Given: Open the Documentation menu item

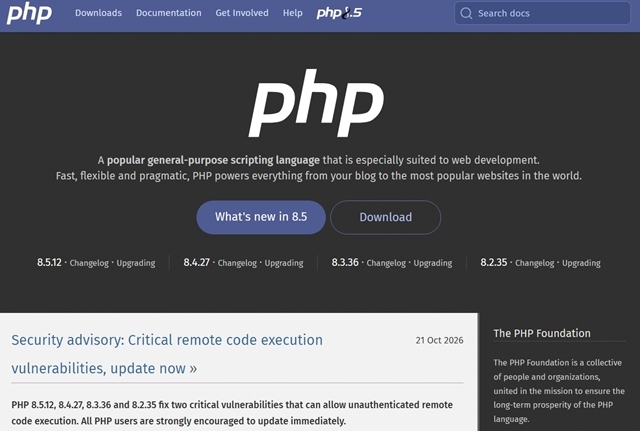Looking at the screenshot, I should coord(169,13).
